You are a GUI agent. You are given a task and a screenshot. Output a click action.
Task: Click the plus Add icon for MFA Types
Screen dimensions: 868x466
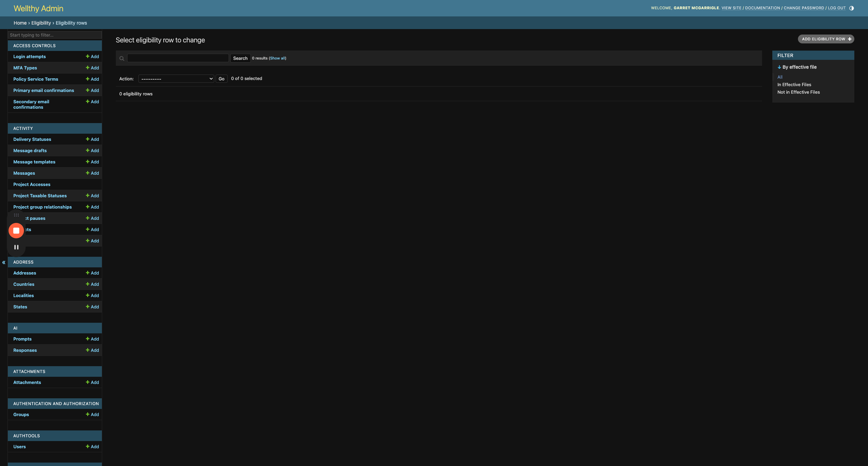point(92,68)
